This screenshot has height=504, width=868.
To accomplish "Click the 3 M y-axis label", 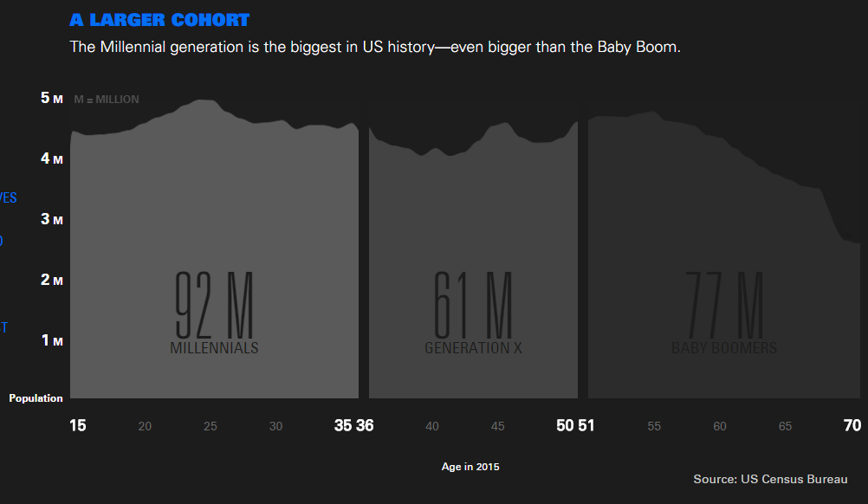I will 52,220.
